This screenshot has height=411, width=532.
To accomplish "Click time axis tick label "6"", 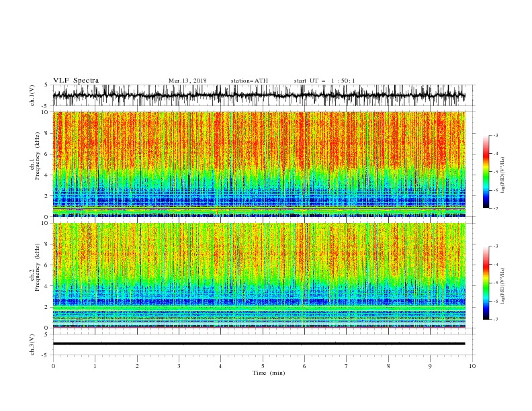I will pos(304,366).
